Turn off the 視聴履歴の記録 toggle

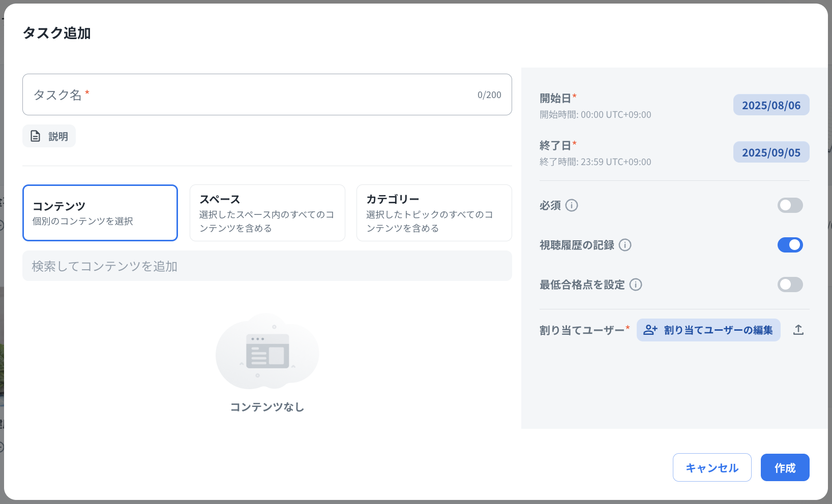tap(790, 245)
